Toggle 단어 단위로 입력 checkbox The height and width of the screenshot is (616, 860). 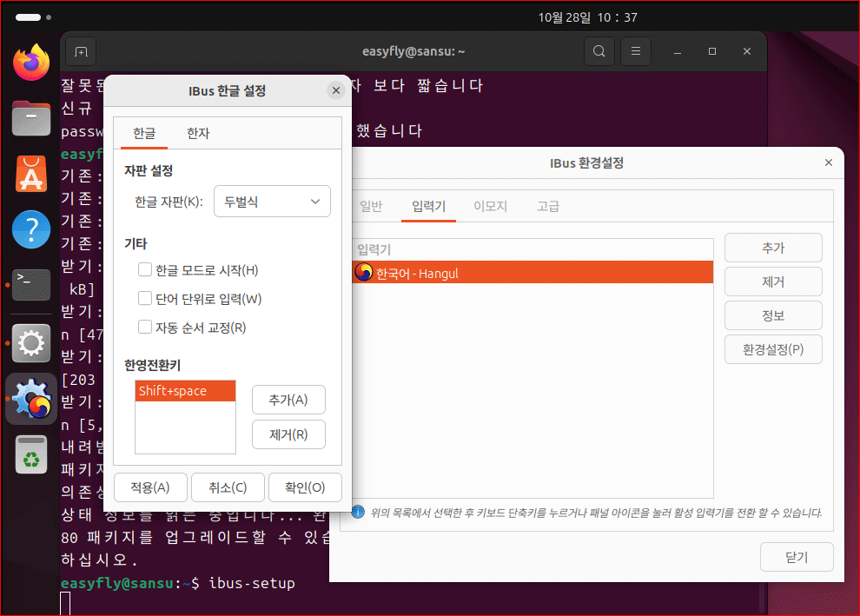click(145, 298)
